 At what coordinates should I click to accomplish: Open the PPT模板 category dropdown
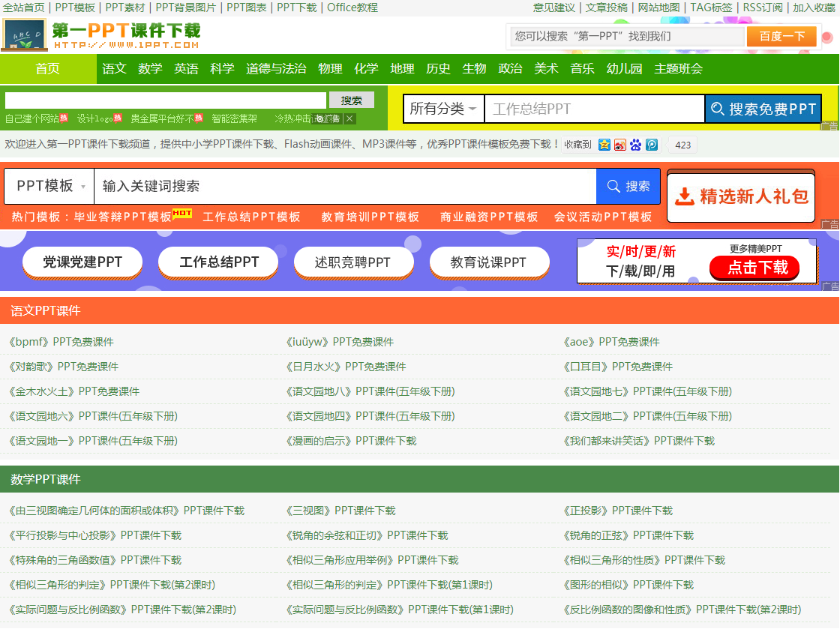pyautogui.click(x=49, y=186)
